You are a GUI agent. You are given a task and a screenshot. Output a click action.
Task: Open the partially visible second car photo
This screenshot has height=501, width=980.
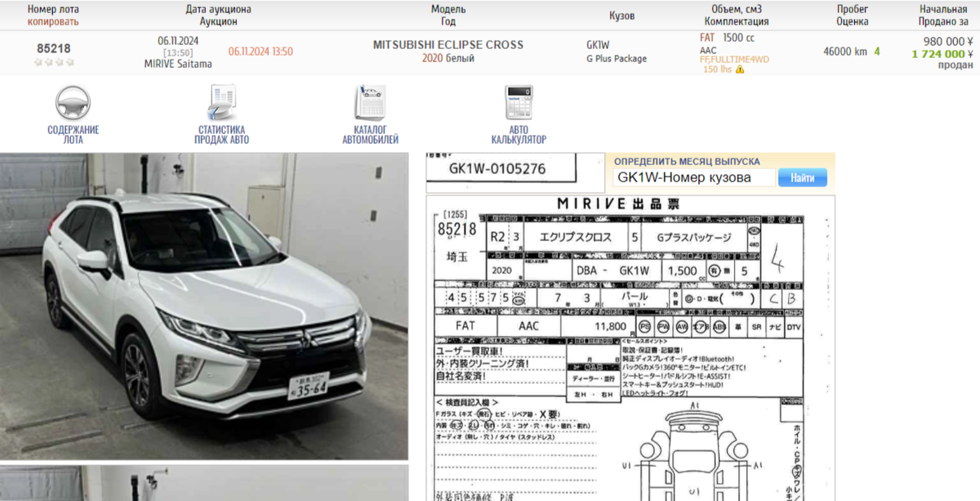204,484
